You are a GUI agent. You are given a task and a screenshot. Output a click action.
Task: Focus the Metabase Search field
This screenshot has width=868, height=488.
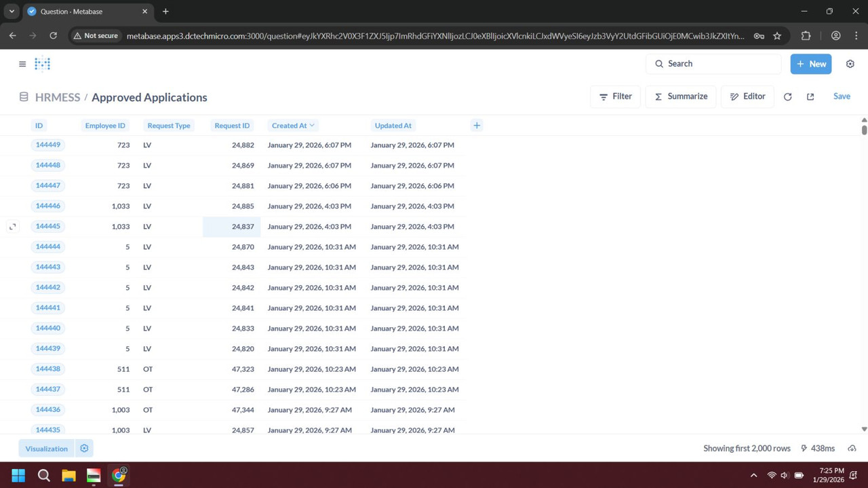[713, 64]
